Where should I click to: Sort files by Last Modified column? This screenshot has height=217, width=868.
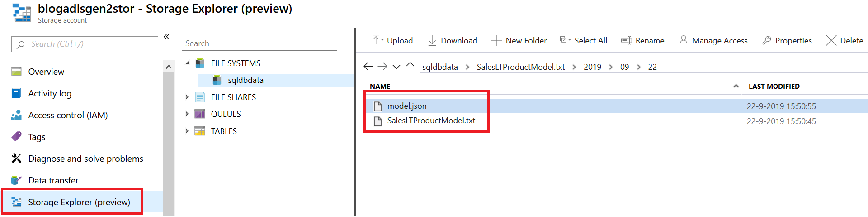tap(774, 86)
